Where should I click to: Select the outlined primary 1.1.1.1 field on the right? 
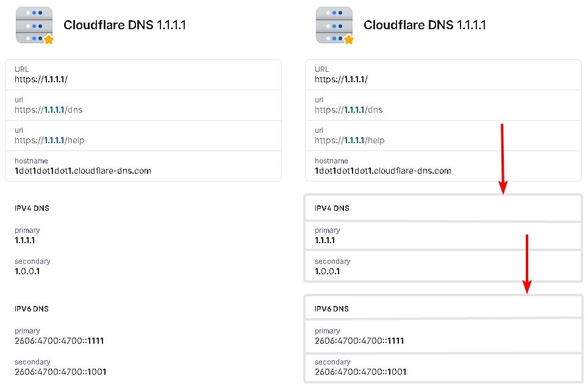[x=443, y=236]
